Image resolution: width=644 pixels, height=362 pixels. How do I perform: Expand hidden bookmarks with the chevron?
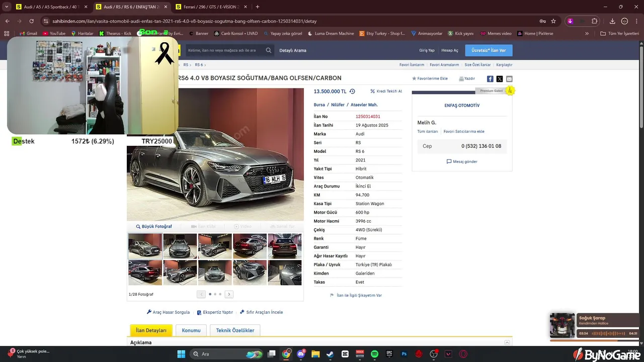(x=587, y=33)
